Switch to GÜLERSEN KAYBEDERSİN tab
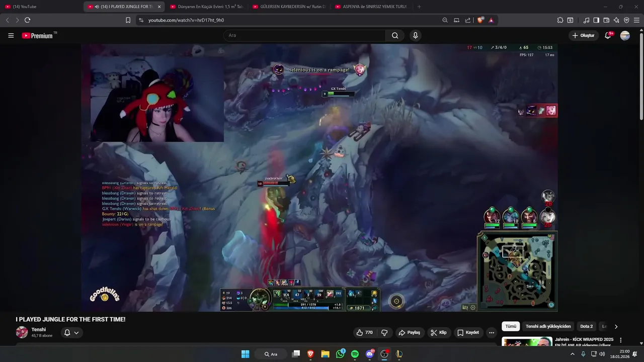The width and height of the screenshot is (644, 362). [289, 7]
